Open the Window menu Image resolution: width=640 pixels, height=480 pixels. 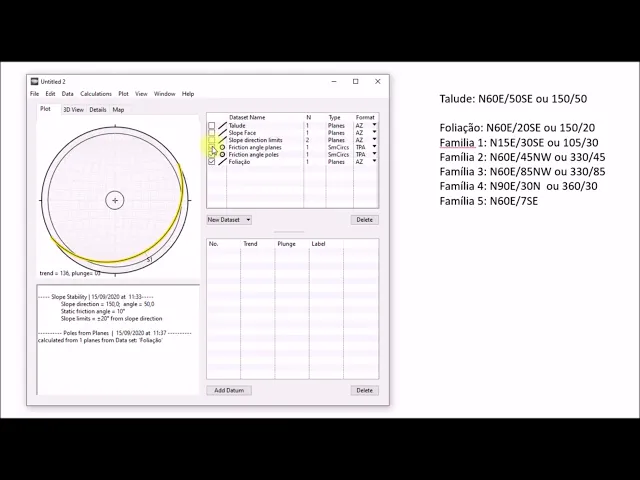coord(164,94)
